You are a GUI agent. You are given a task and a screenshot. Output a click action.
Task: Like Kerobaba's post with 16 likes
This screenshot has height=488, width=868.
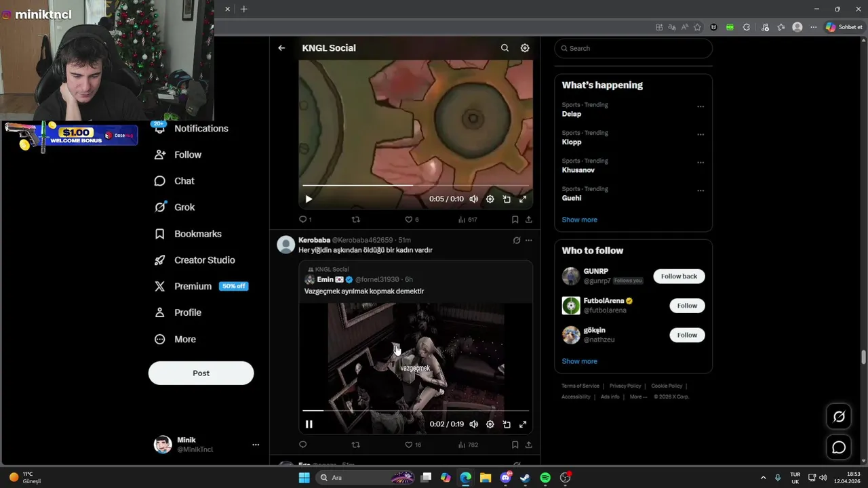pos(413,445)
